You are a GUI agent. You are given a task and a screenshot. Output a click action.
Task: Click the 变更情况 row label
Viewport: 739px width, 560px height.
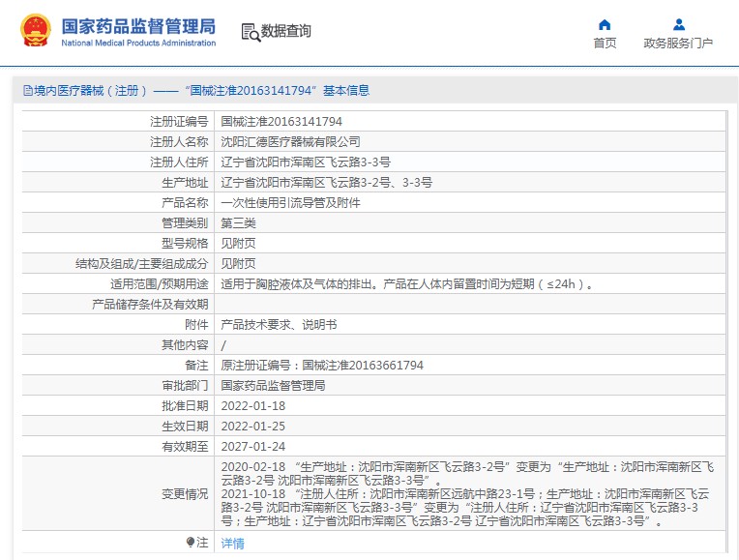point(185,494)
